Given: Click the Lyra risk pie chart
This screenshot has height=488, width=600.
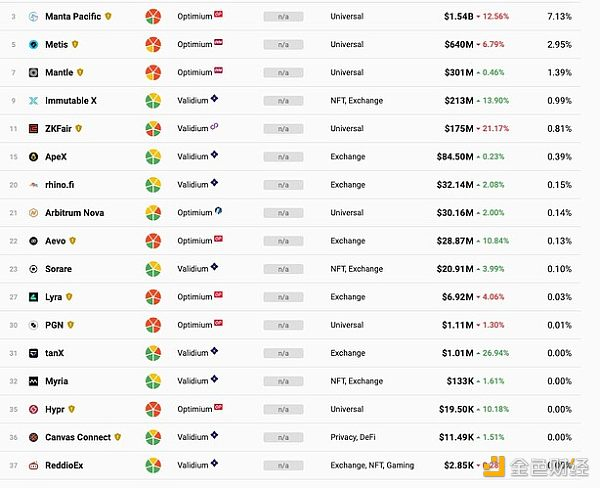Looking at the screenshot, I should pos(153,297).
